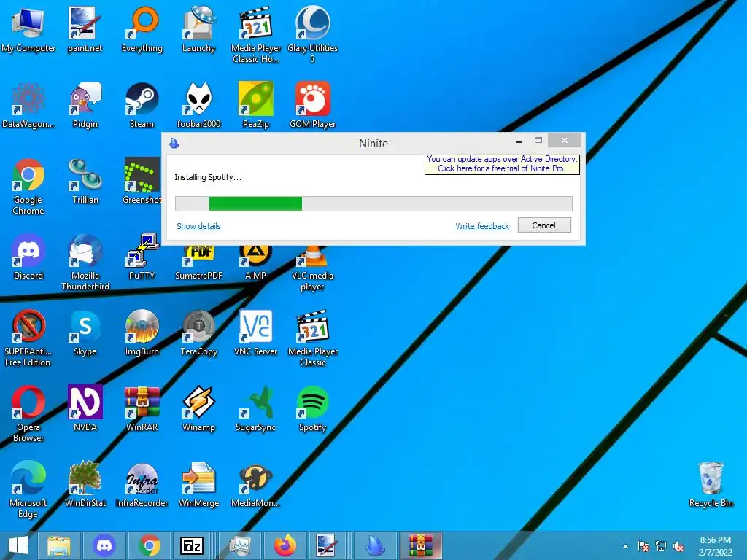The image size is (747, 560).
Task: Open the Everything search shortcut
Action: pos(142,29)
